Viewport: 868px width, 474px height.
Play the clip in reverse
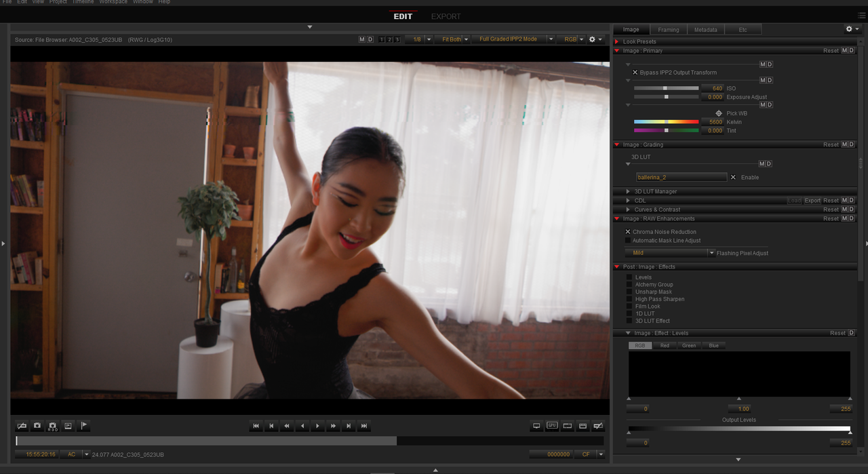click(302, 426)
